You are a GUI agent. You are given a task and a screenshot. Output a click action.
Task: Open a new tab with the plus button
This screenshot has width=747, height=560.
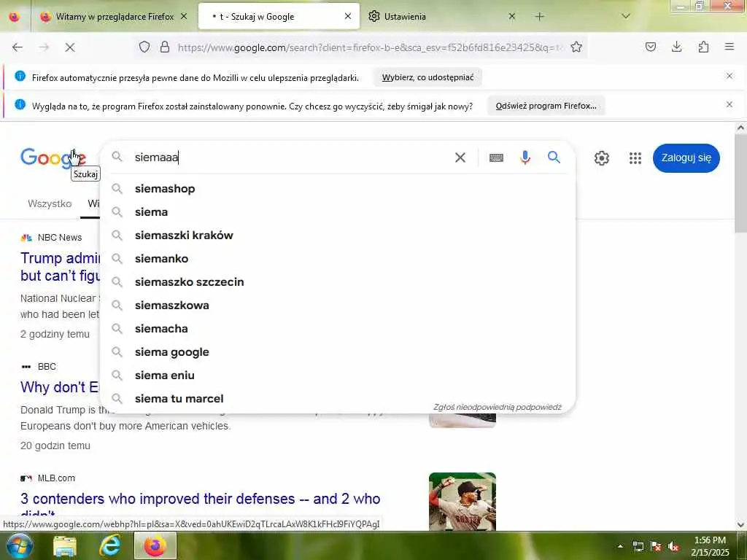539,17
